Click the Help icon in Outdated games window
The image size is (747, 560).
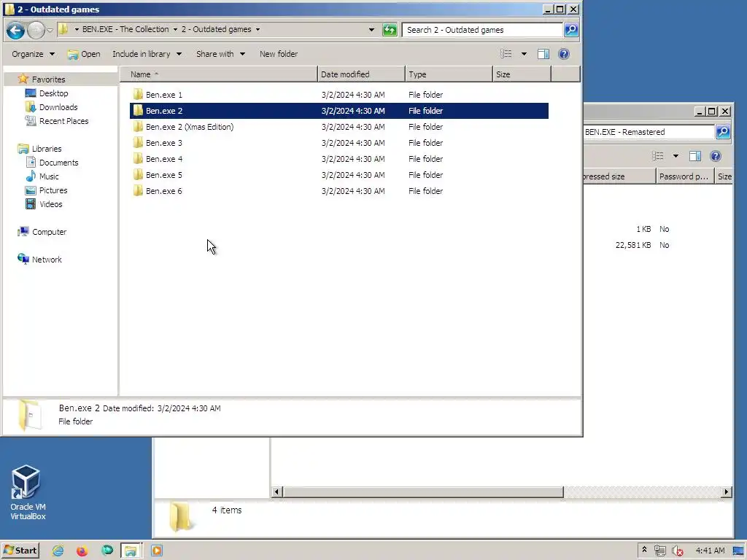pyautogui.click(x=564, y=54)
